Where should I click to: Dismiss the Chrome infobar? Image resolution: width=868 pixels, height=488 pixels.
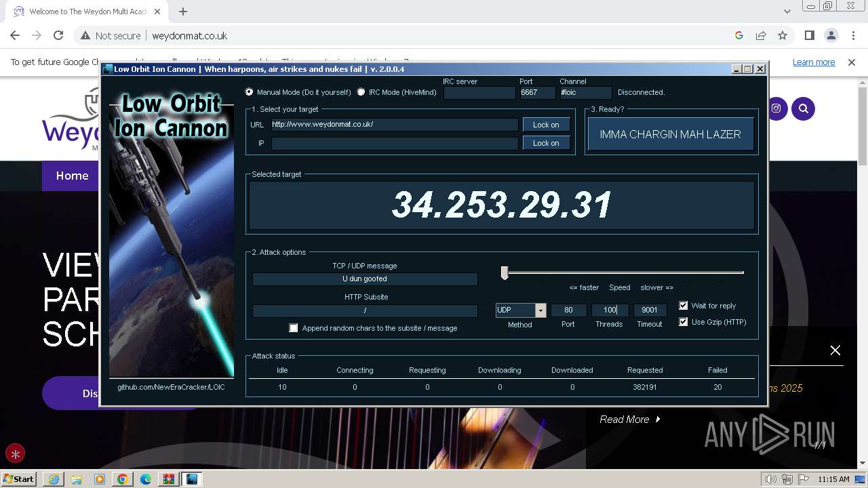(852, 62)
